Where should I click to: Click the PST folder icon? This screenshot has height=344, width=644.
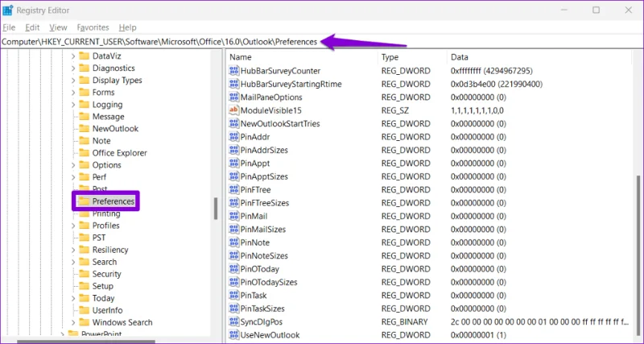pyautogui.click(x=85, y=238)
